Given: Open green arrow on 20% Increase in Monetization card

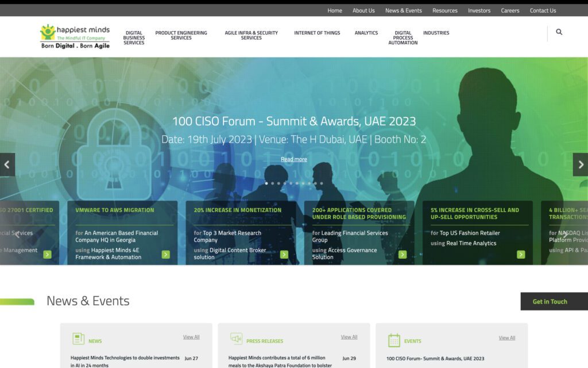Looking at the screenshot, I should point(284,255).
